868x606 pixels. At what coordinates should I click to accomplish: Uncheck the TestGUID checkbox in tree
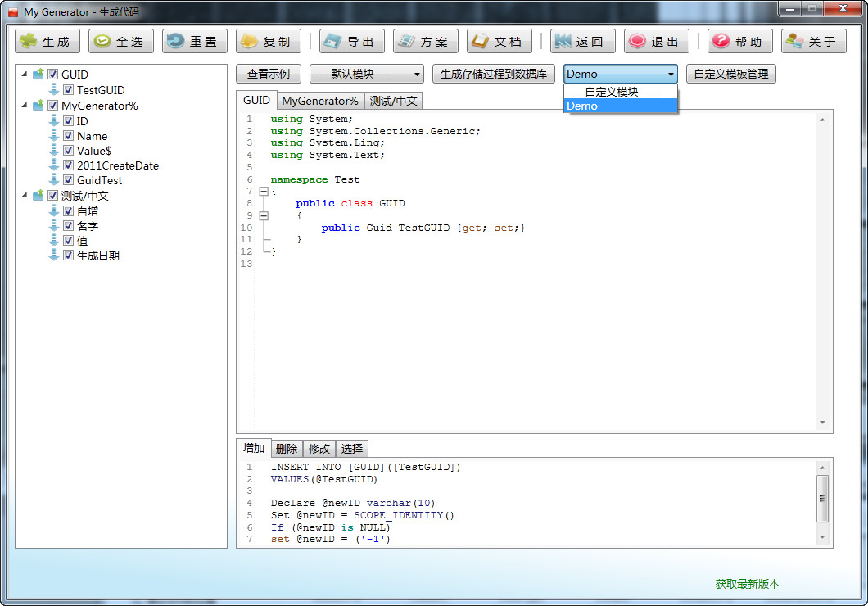(x=69, y=90)
